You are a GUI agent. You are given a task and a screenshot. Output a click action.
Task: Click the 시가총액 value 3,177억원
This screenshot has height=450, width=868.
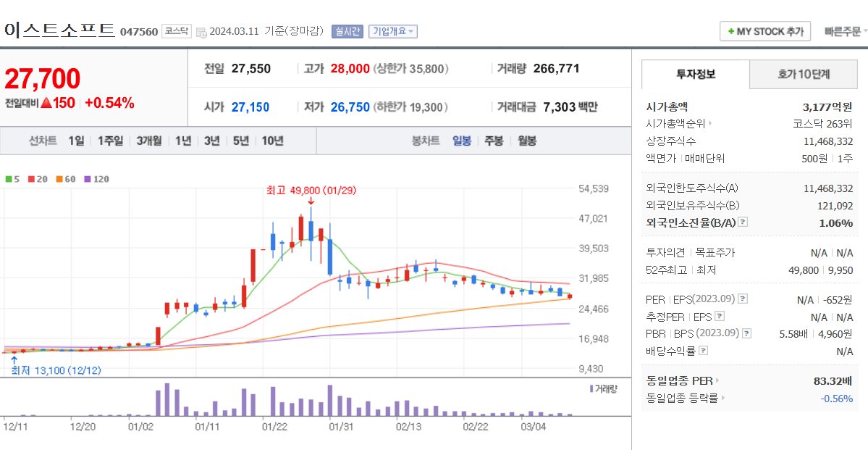pos(827,107)
